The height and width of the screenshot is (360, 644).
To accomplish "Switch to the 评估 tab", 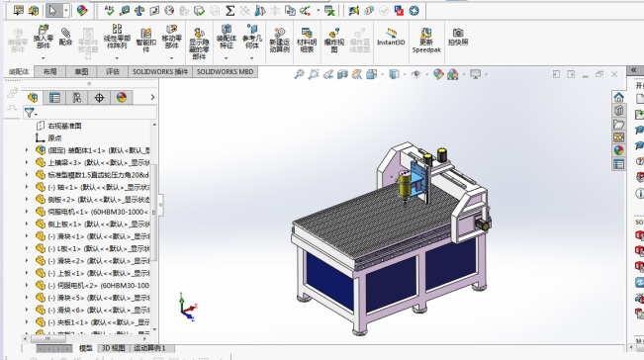I will [112, 72].
